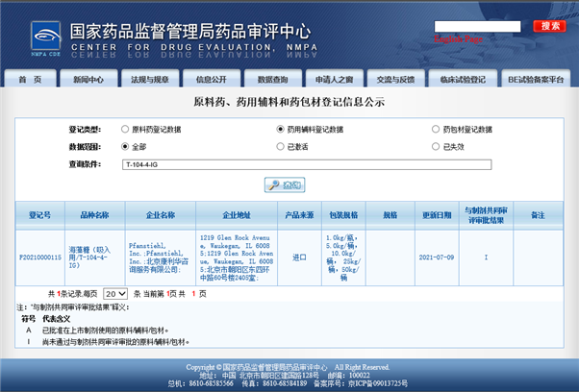The width and height of the screenshot is (579, 392).
Task: Click the site search box at top
Action: pos(481,27)
